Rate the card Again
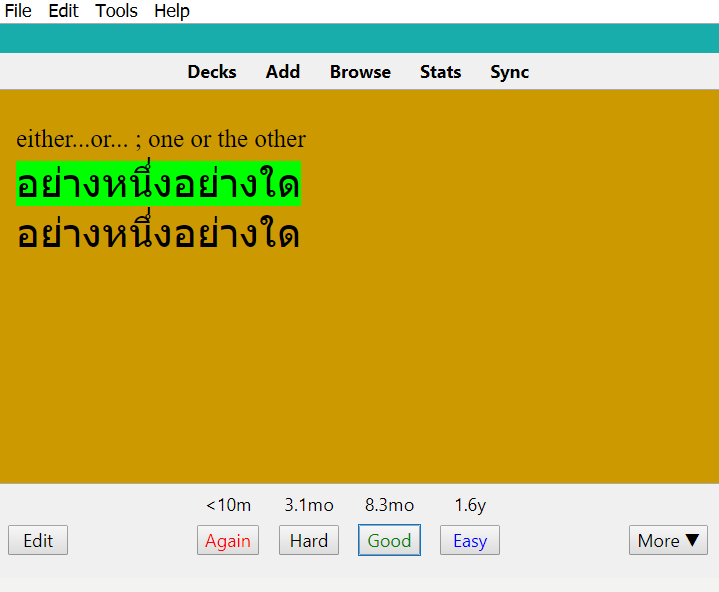 click(228, 540)
